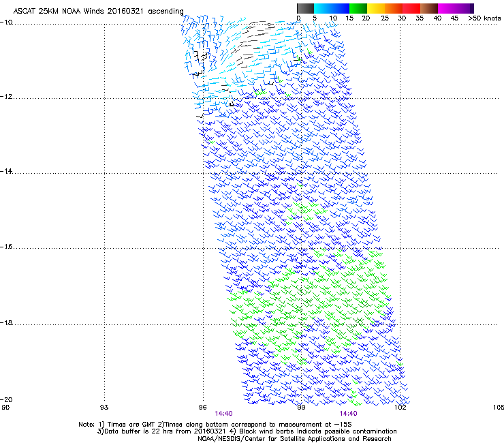Click the 'Data buffer is 22 hrs' note line
Image resolution: width=504 pixels, height=443 pixels.
[x=247, y=431]
